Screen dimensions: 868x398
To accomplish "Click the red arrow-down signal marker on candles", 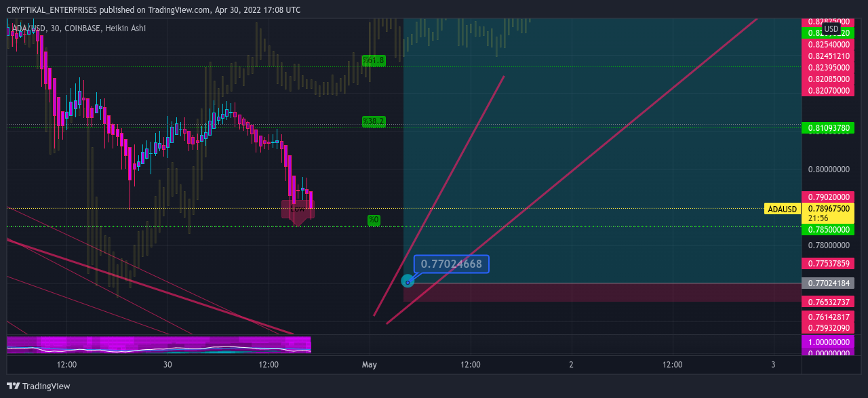I will click(298, 212).
